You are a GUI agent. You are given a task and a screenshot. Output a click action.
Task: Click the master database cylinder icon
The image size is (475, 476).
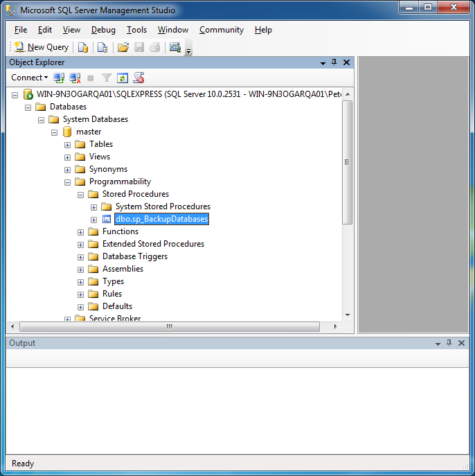[67, 132]
